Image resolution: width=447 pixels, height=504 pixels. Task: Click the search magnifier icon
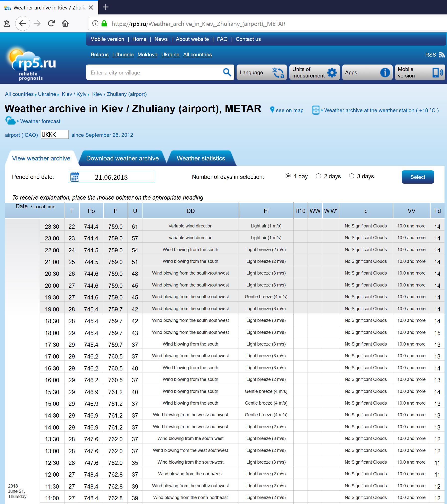click(x=227, y=72)
